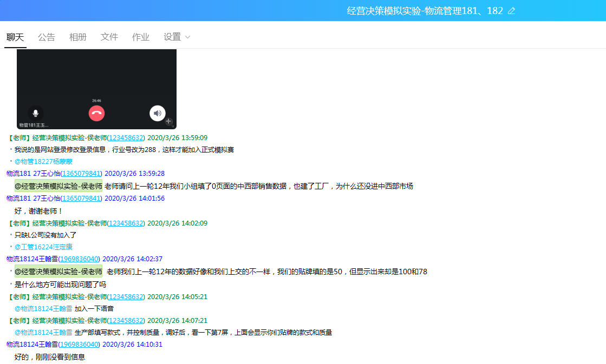Switch to the 文件 files tab
Viewport: 606px width, 364px height.
[x=109, y=37]
